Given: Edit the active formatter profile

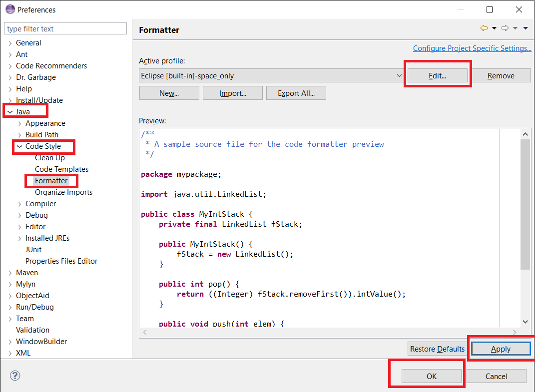Looking at the screenshot, I should pos(438,75).
